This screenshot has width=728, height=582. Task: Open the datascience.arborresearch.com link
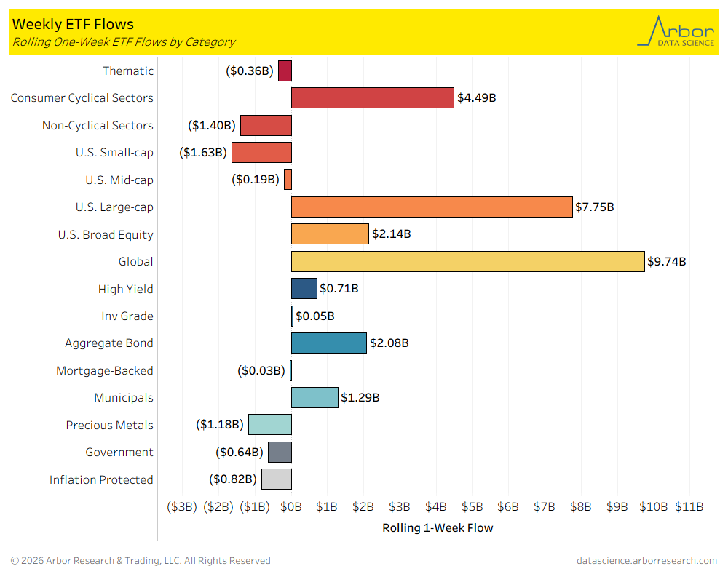coord(646,560)
